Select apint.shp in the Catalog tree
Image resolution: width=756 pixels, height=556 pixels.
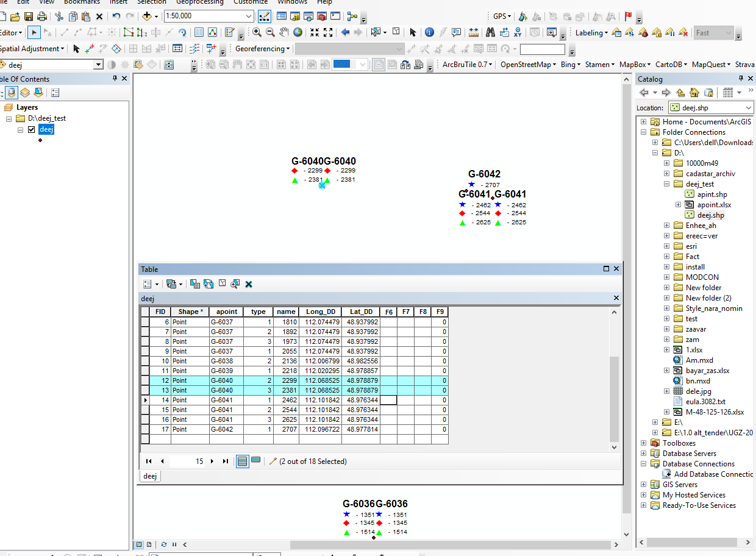coord(712,194)
